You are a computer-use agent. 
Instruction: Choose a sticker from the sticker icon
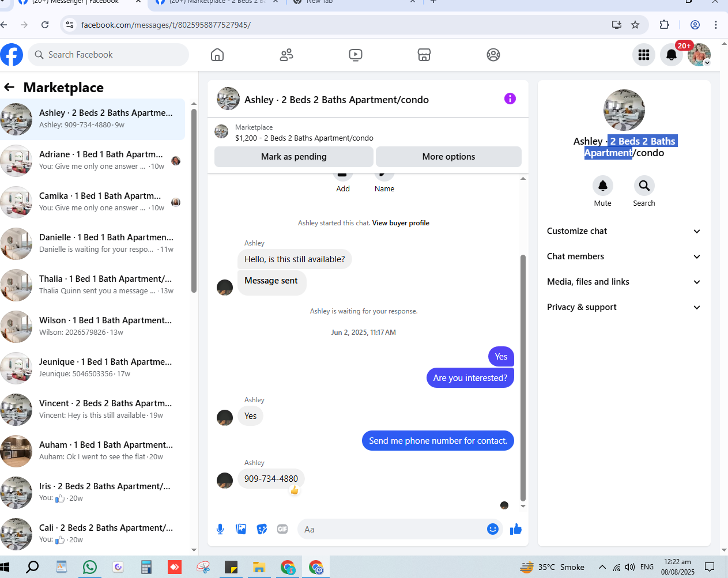262,529
